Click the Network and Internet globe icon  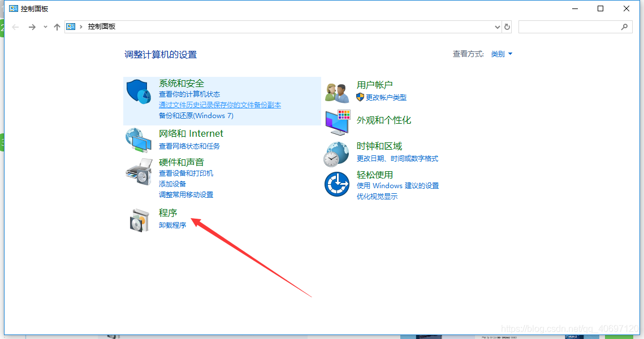click(139, 140)
